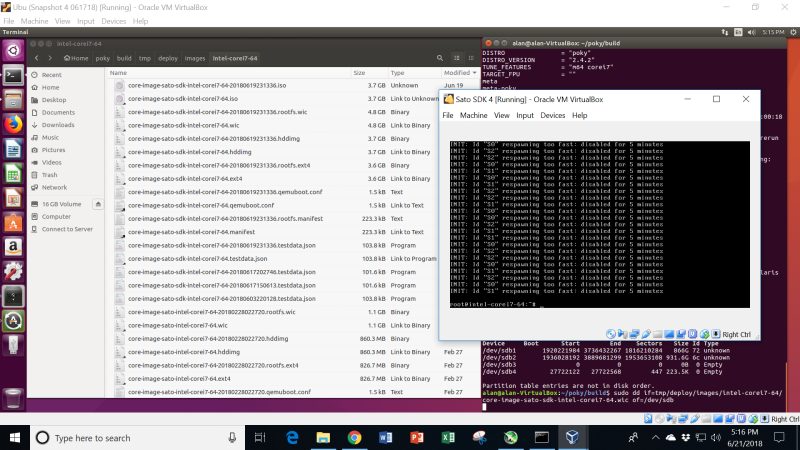Screen dimensions: 800x450
Task: Navigate to Home in path bar
Action: pos(76,58)
